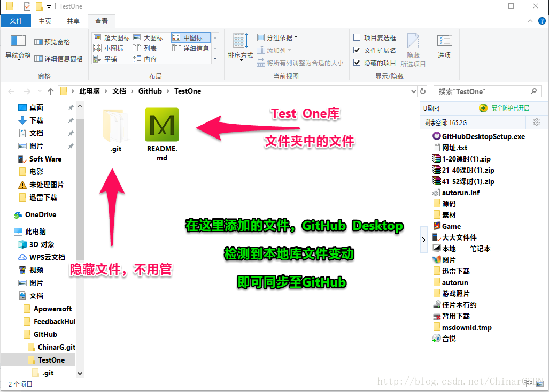Click the Navigation pane (导航窗格) icon
Image resolution: width=549 pixels, height=392 pixels.
[x=18, y=41]
